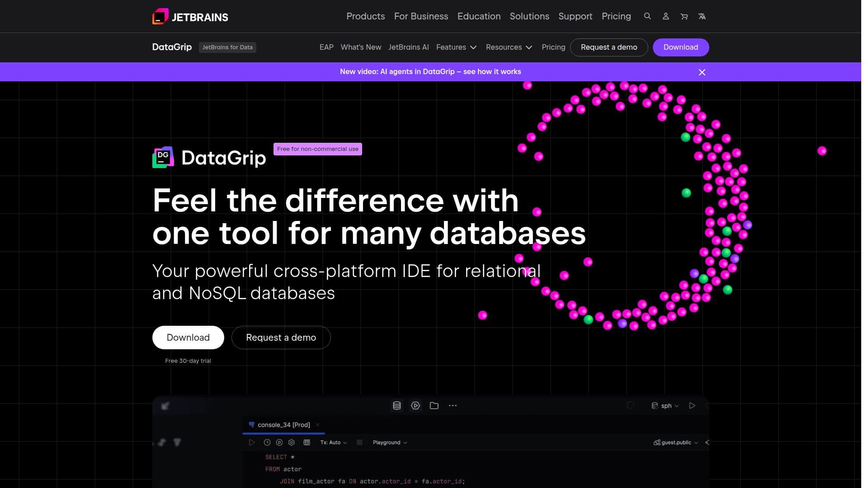Image resolution: width=868 pixels, height=488 pixels.
Task: Click folder icon in IDE preview toolbar
Action: tap(434, 406)
